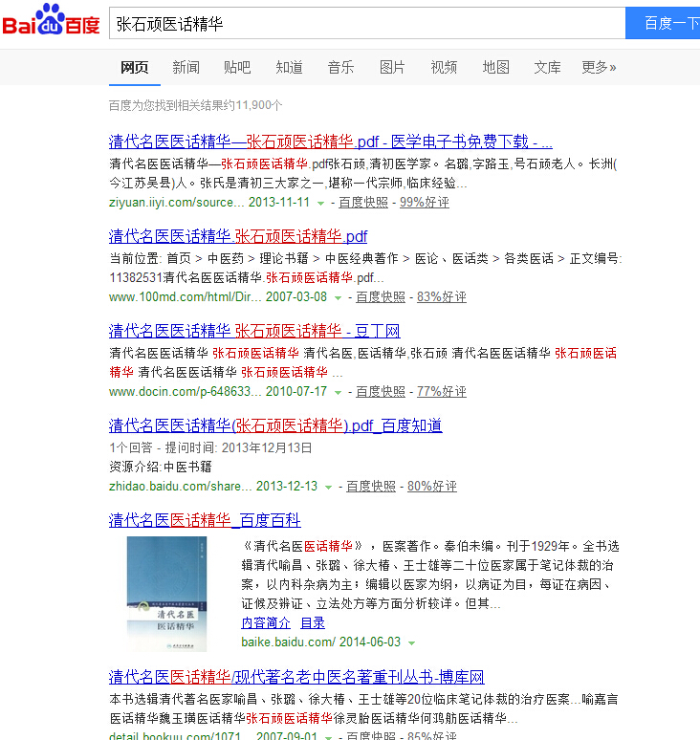This screenshot has width=700, height=740.
Task: Open the 文库 tab
Action: (548, 68)
